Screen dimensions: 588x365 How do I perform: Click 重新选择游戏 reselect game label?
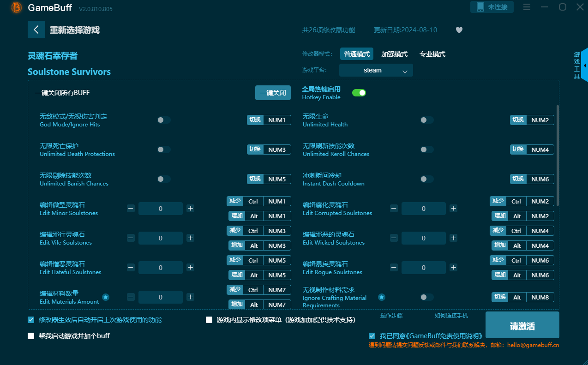tap(75, 30)
